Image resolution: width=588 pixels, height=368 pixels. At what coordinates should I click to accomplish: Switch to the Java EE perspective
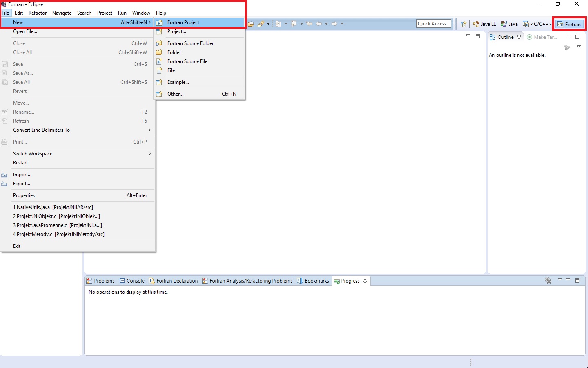coord(485,24)
